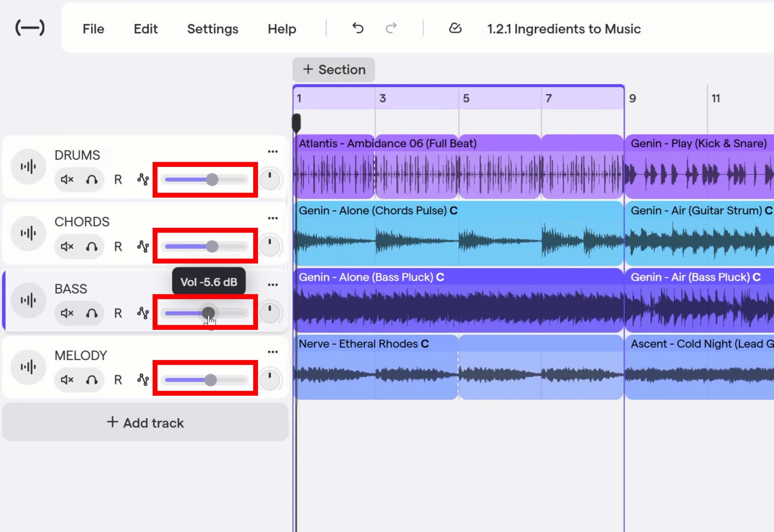774x532 pixels.
Task: Click the MELODY volume slider
Action: coord(205,380)
